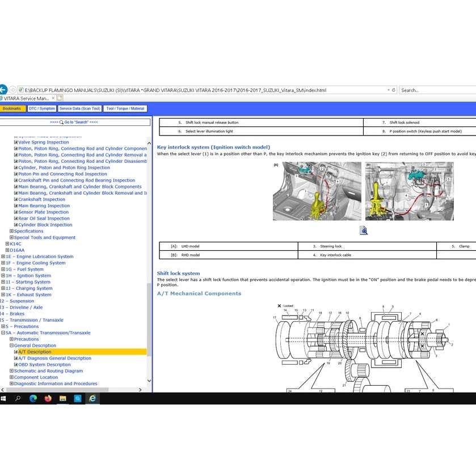Image resolution: width=476 pixels, height=476 pixels.
Task: Open the Crankshaft Inspection page
Action: pyautogui.click(x=41, y=199)
